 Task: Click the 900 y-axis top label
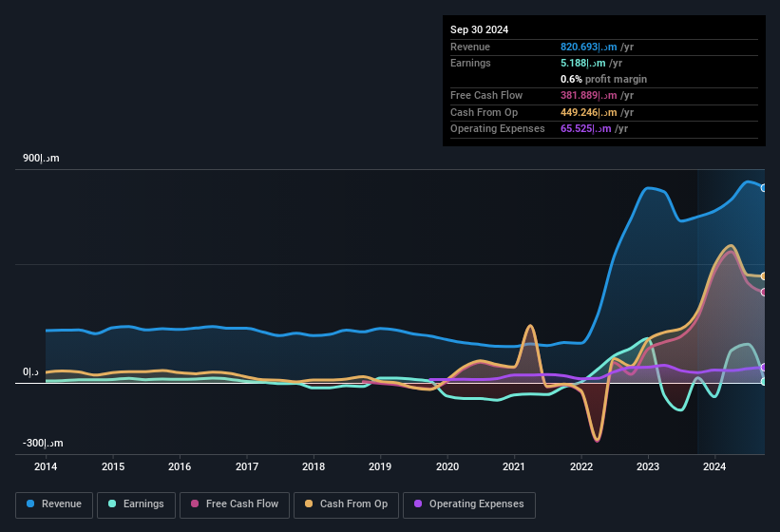pos(41,158)
